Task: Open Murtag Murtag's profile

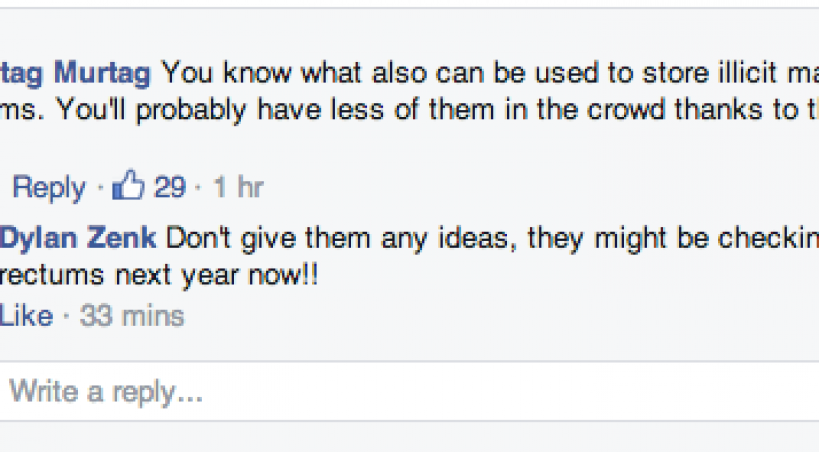Action: click(76, 73)
